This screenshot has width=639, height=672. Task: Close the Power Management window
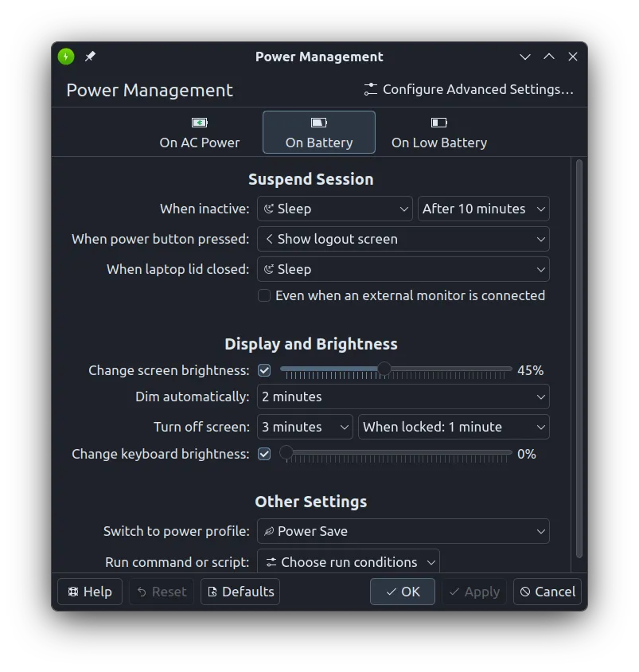[573, 57]
